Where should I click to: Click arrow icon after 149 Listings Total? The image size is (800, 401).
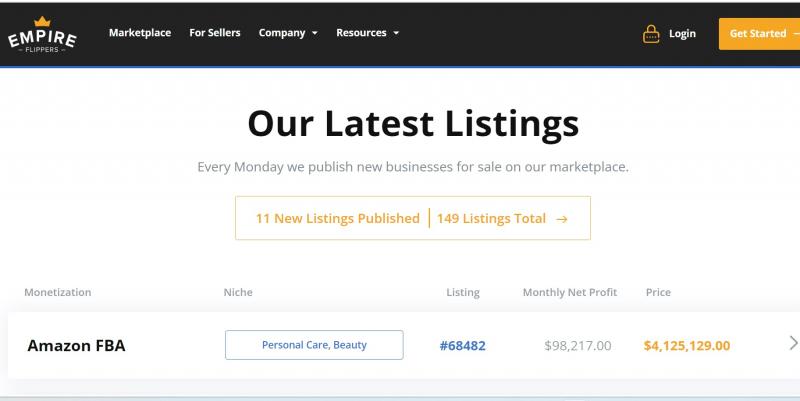(562, 219)
